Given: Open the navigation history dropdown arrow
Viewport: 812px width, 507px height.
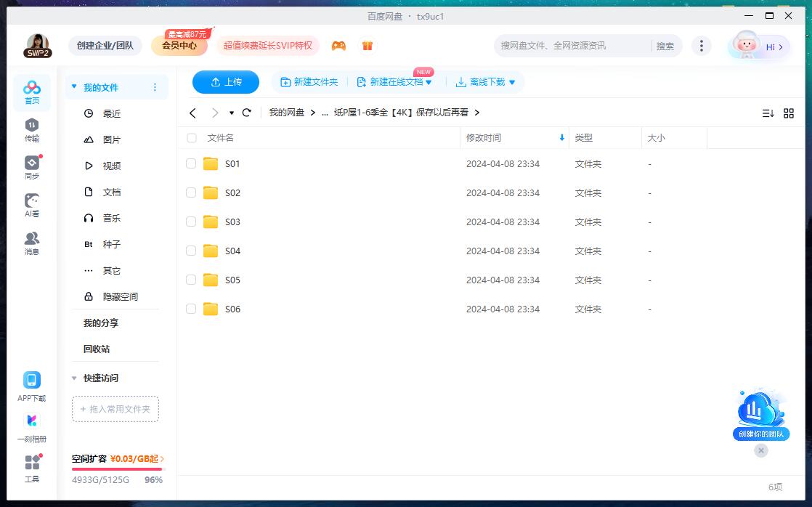Looking at the screenshot, I should point(232,113).
